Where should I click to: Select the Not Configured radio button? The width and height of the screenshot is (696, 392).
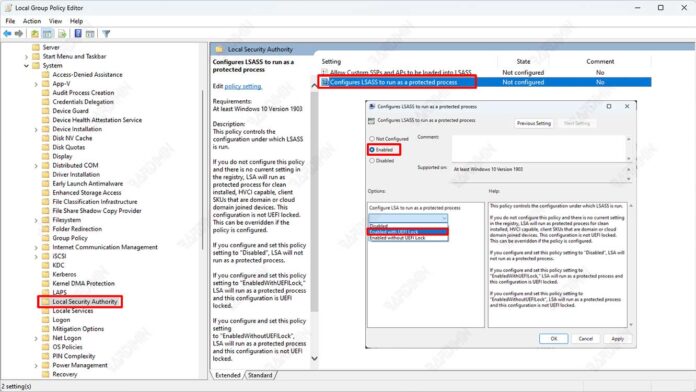pyautogui.click(x=372, y=139)
